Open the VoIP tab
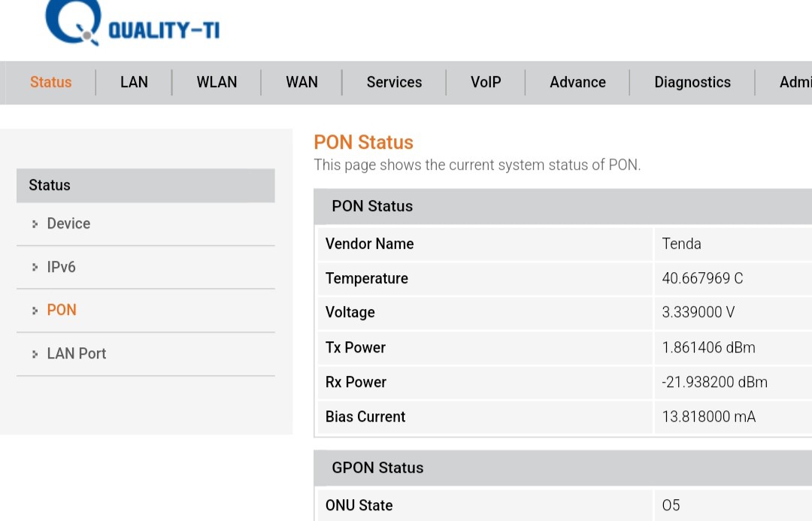Viewport: 812px width, 521px height. (x=486, y=83)
